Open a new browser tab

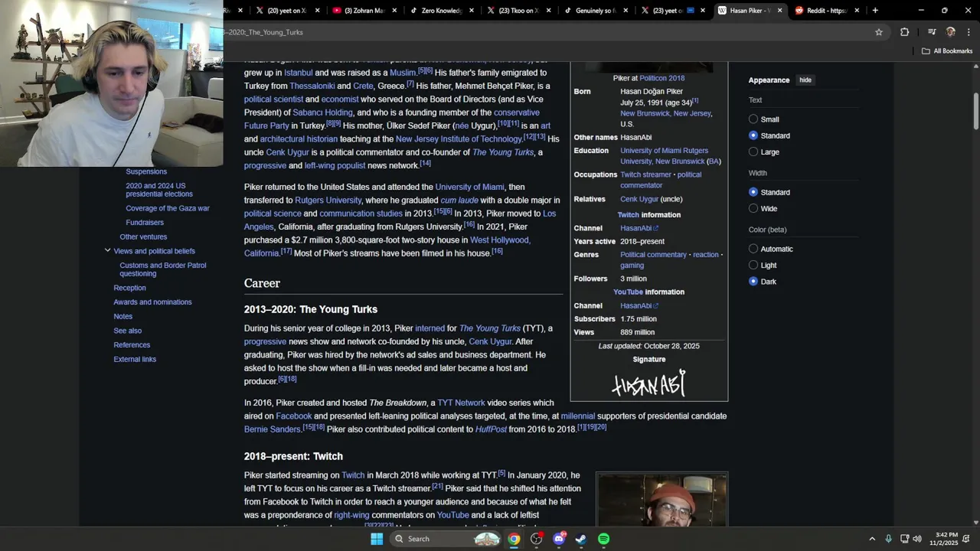point(875,11)
